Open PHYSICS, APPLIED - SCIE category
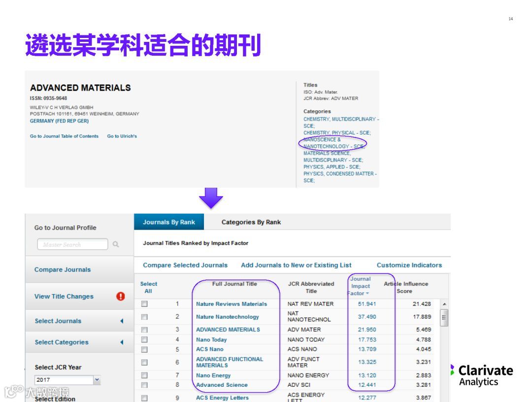Viewport: 532px width, 402px height. point(332,167)
